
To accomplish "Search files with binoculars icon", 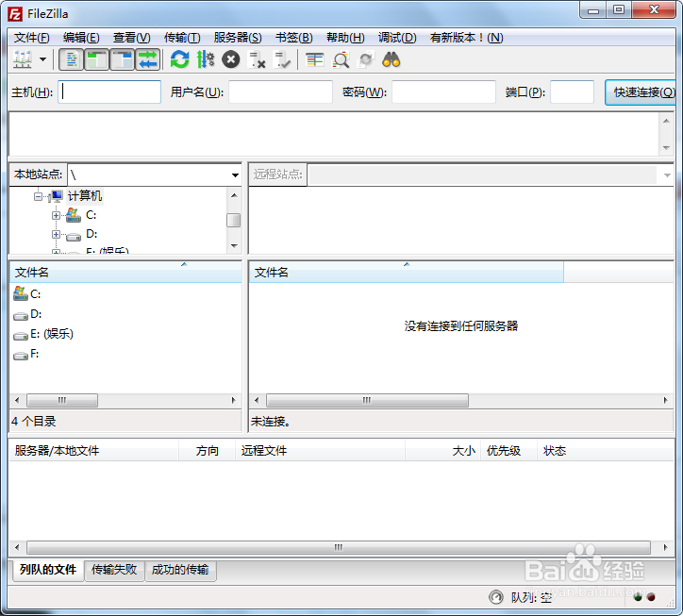I will click(391, 59).
